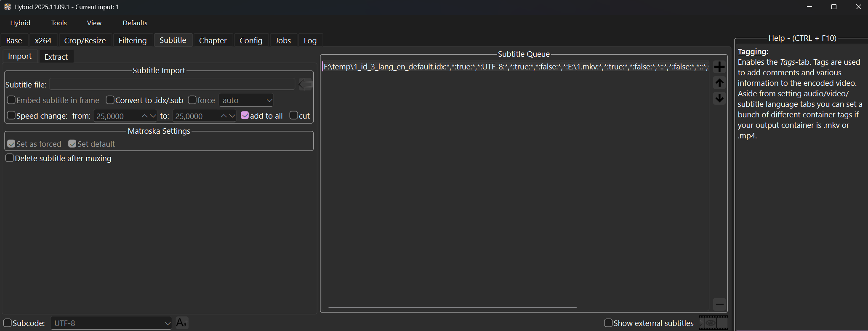Enable Show external subtitles

point(608,323)
